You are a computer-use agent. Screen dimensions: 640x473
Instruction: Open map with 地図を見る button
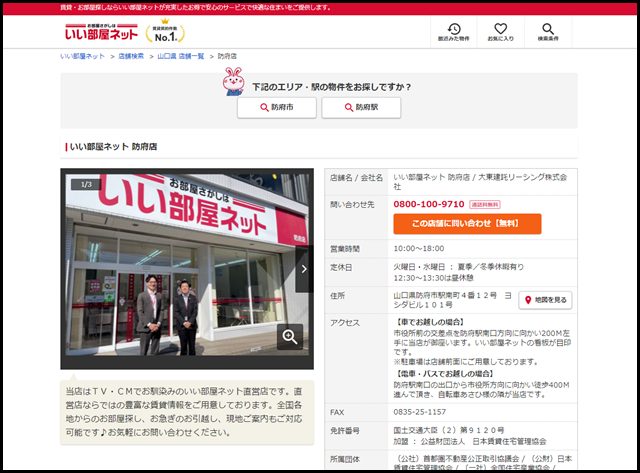coord(545,300)
